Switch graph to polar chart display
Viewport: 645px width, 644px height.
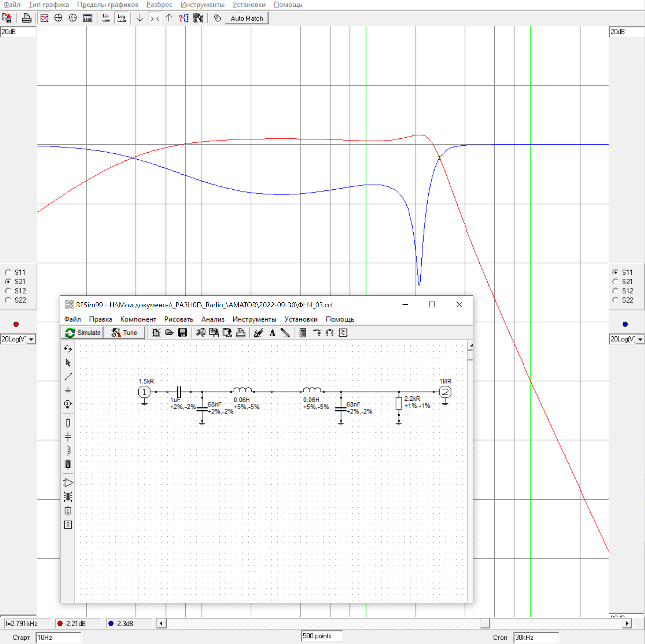[x=72, y=18]
